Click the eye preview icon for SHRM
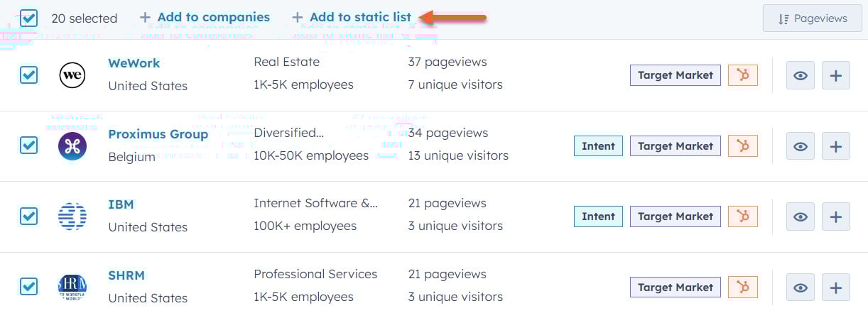Image resolution: width=868 pixels, height=318 pixels. pos(801,287)
